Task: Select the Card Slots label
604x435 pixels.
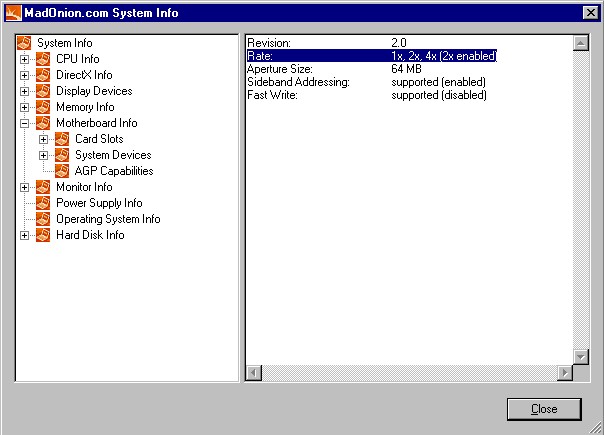Action: click(99, 139)
